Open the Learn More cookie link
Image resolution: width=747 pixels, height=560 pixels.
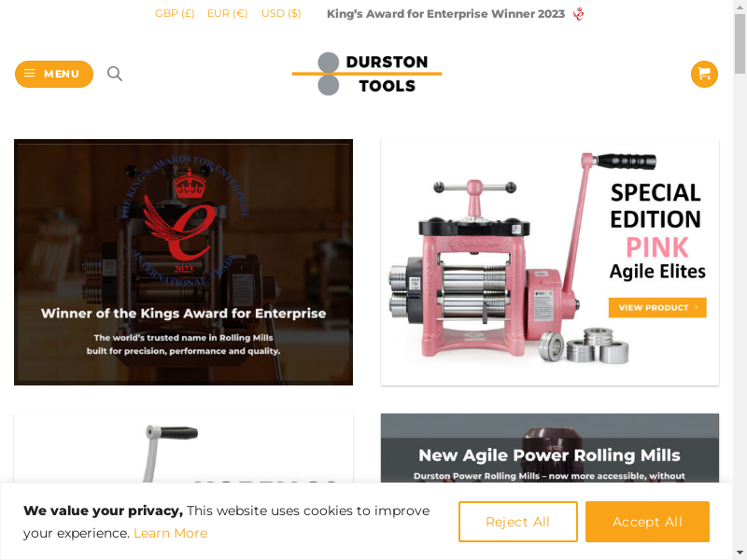pyautogui.click(x=171, y=533)
